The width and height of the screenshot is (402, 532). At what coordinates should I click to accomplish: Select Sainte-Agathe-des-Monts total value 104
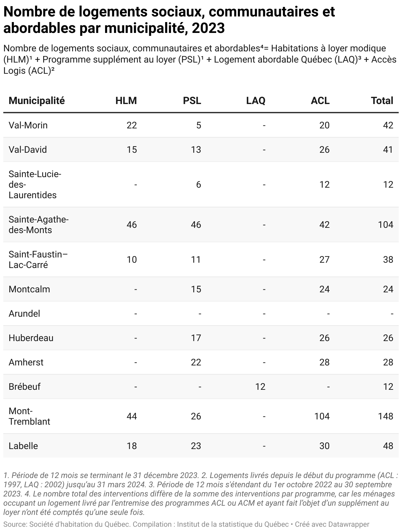(386, 225)
